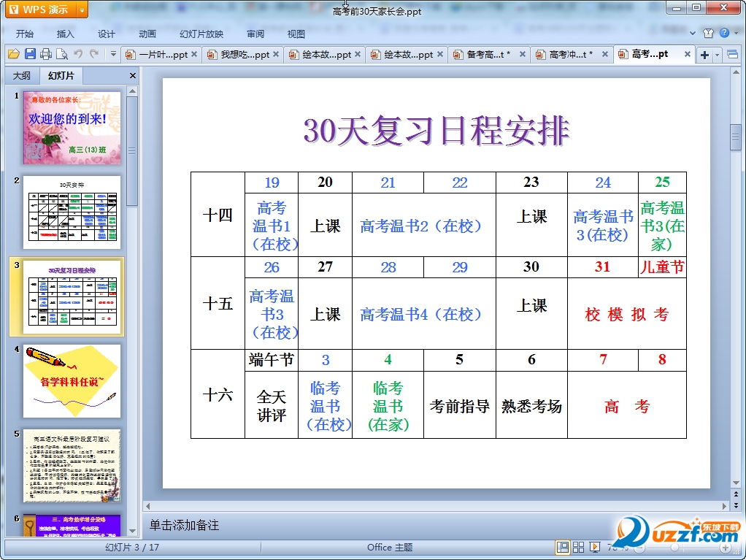746x560 pixels.
Task: Open the 插入 menu tab
Action: point(65,34)
